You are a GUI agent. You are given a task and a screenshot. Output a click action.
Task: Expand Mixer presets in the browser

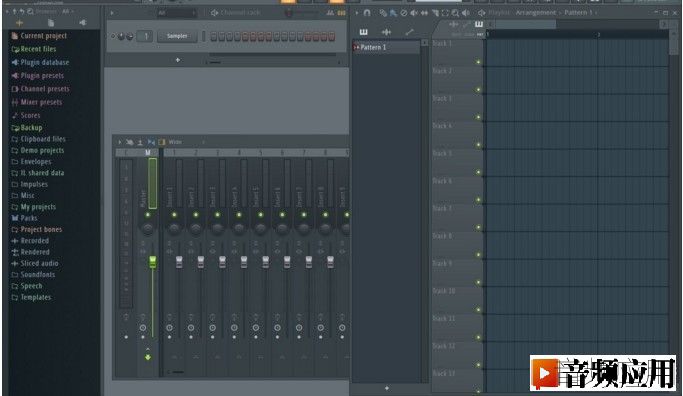pyautogui.click(x=37, y=102)
